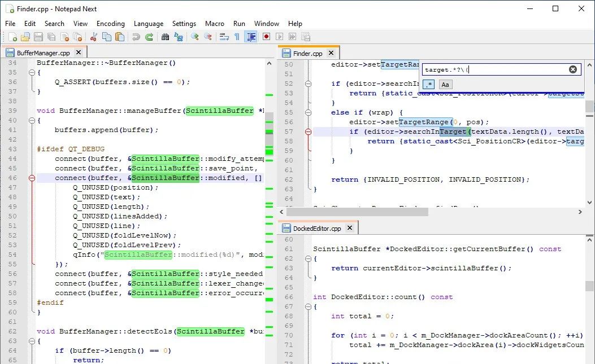Click the Copy toolbar icon
This screenshot has width=595, height=364.
tap(107, 37)
